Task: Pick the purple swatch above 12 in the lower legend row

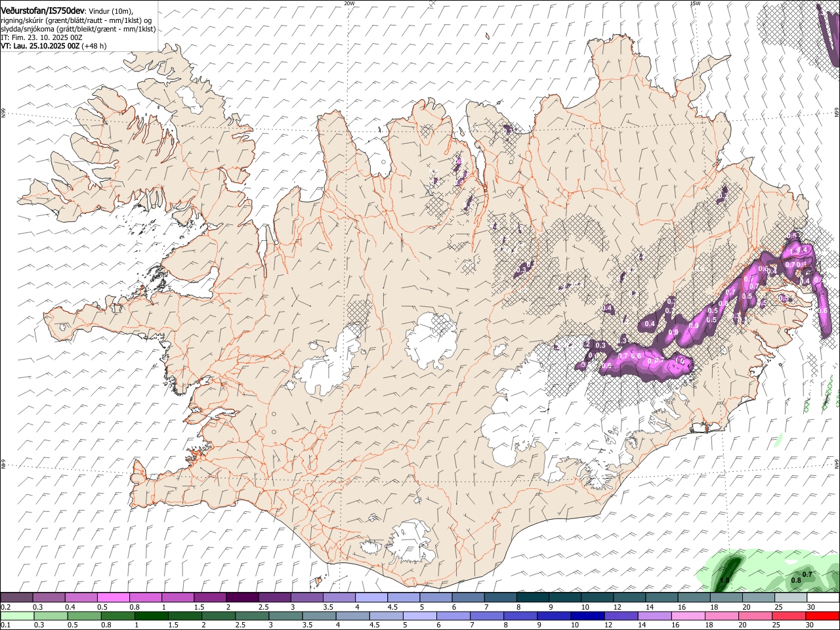Action: (x=621, y=616)
